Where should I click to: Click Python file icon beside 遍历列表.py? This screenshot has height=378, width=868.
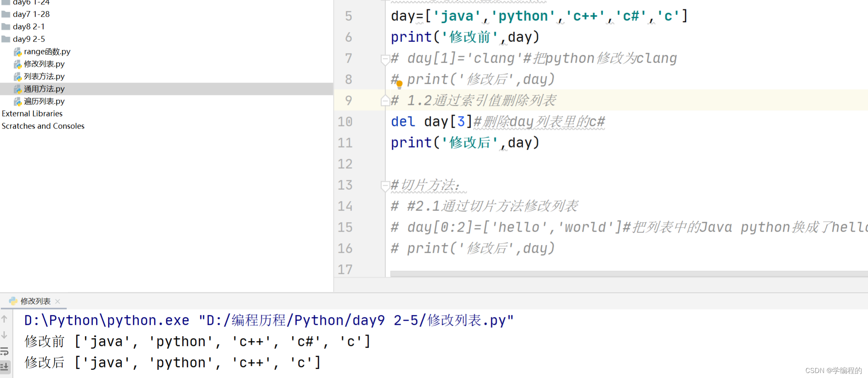click(18, 102)
